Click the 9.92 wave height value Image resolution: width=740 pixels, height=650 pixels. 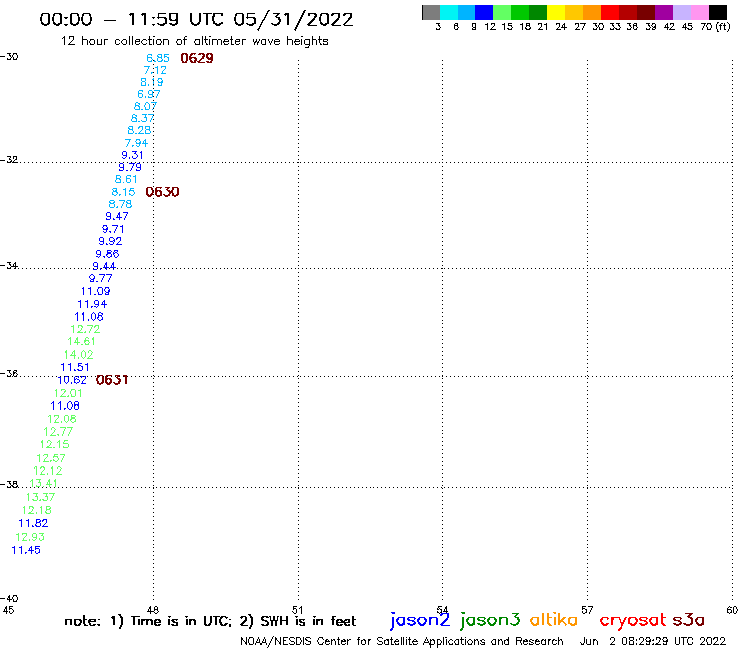pos(110,241)
